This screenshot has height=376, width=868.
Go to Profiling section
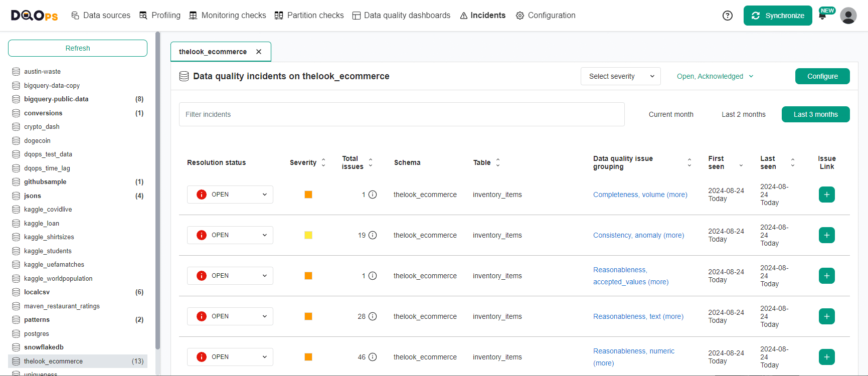(x=160, y=16)
